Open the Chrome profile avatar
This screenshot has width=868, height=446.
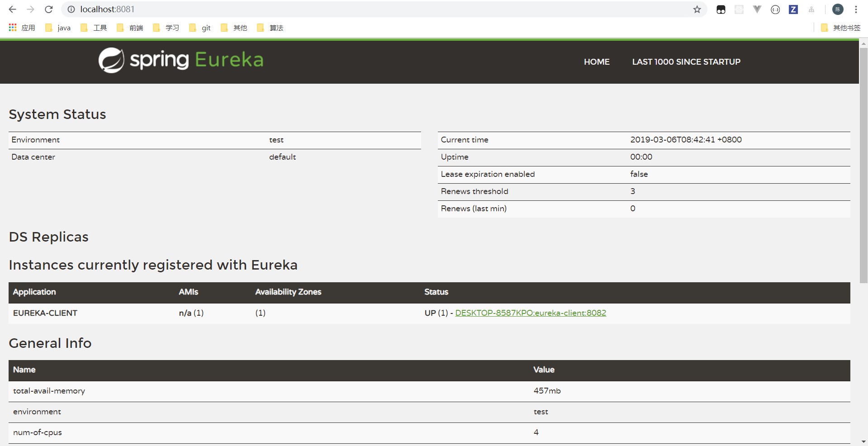pos(838,9)
